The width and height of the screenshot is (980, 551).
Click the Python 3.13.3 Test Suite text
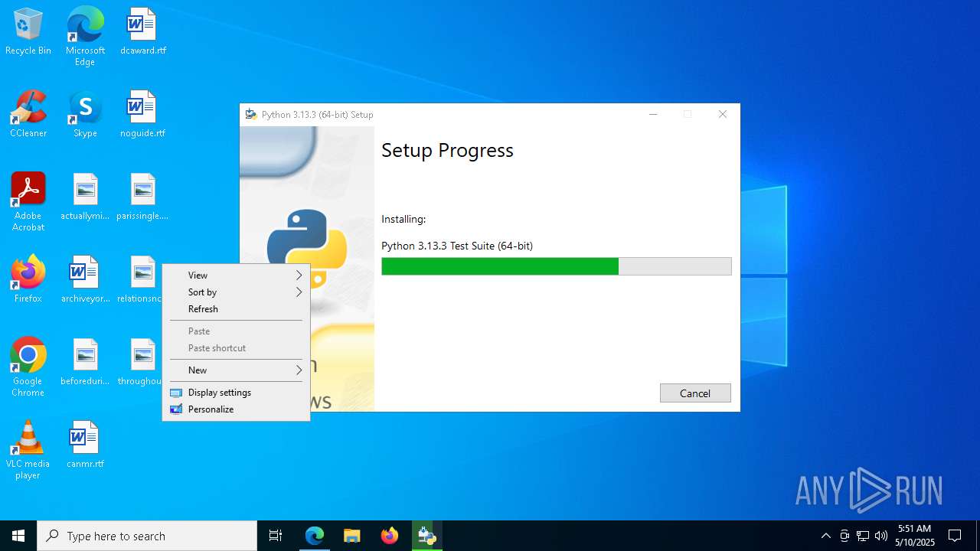pos(457,246)
